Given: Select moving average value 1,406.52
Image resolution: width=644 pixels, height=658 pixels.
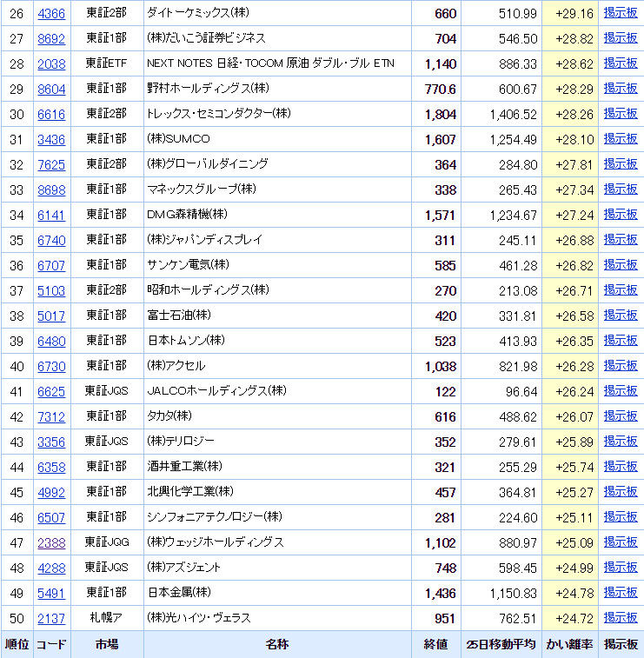Looking at the screenshot, I should 513,115.
